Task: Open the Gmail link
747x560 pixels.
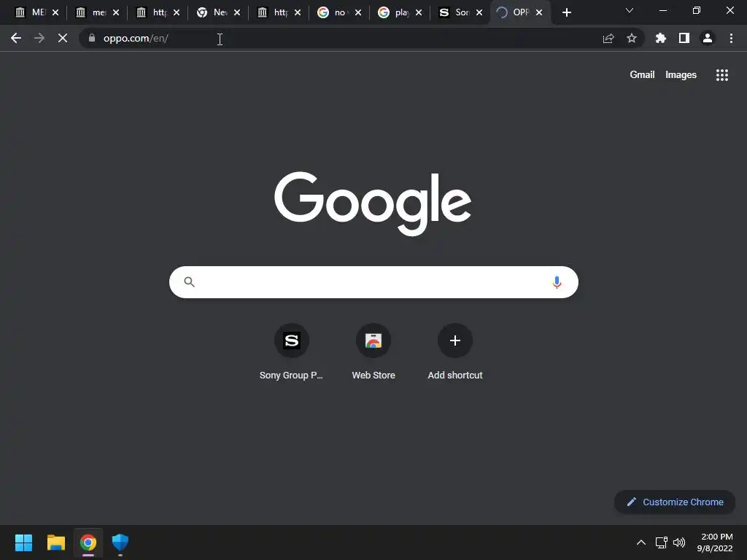Action: point(642,75)
